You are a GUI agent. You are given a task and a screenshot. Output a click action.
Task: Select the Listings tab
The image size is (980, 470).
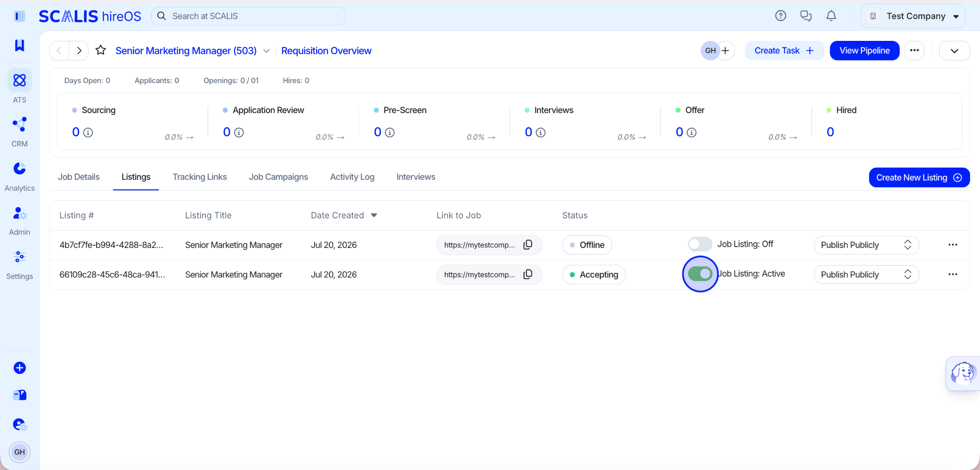tap(136, 177)
